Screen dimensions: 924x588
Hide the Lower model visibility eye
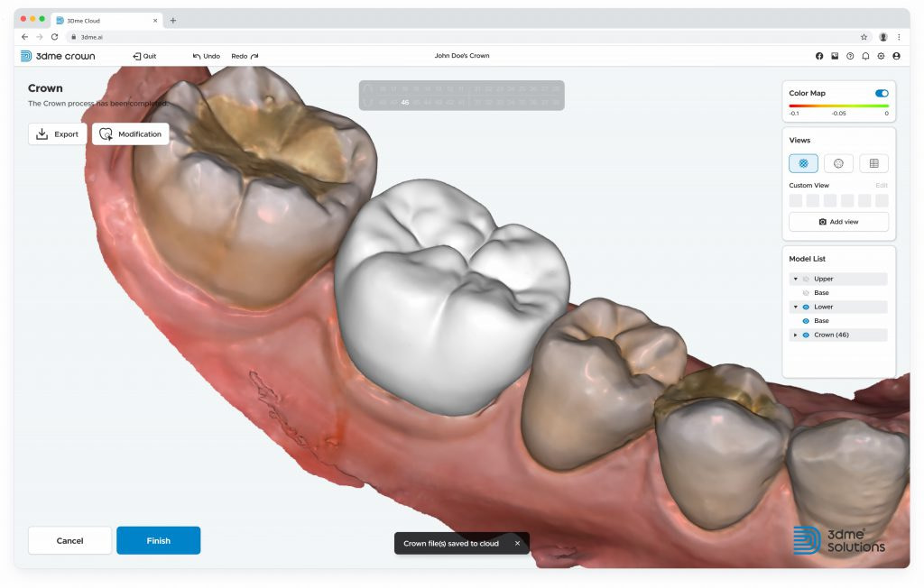(806, 306)
